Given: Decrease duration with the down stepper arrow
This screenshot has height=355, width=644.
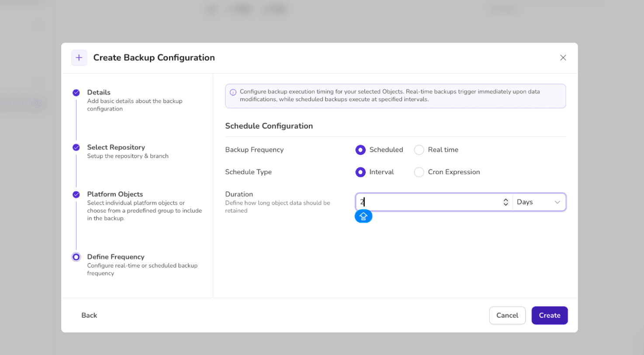Looking at the screenshot, I should [x=506, y=204].
